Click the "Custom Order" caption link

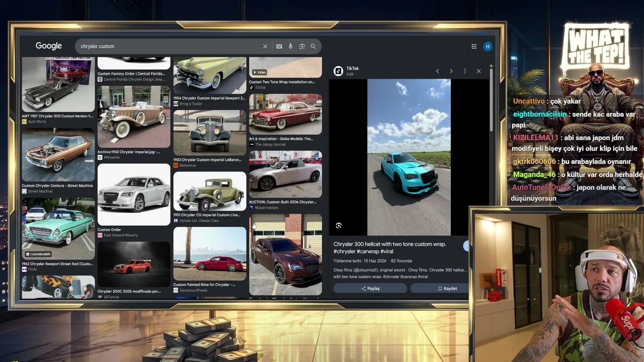(x=109, y=230)
